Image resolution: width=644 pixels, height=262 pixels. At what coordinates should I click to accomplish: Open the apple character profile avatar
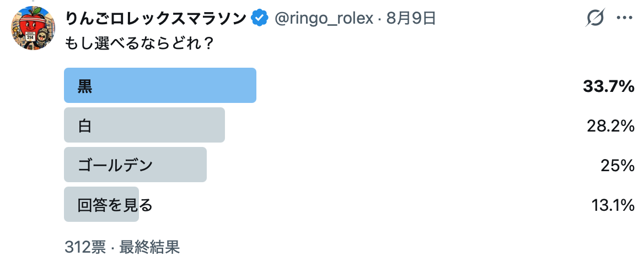(x=33, y=28)
